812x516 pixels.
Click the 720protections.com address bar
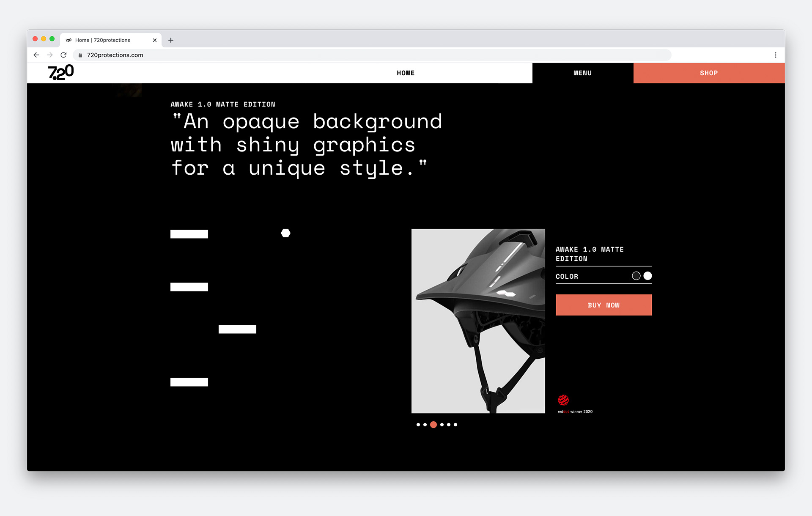[372, 55]
